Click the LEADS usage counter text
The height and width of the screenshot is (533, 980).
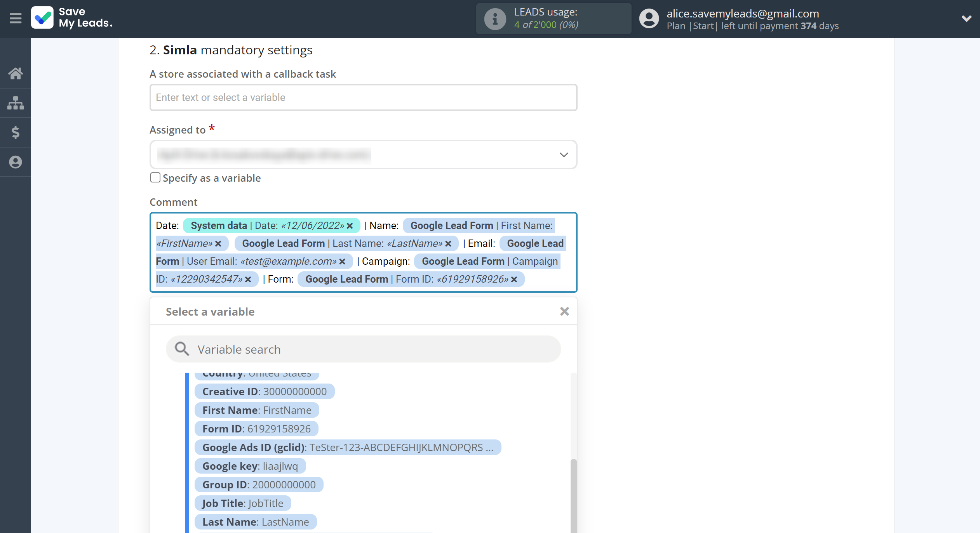click(x=546, y=24)
